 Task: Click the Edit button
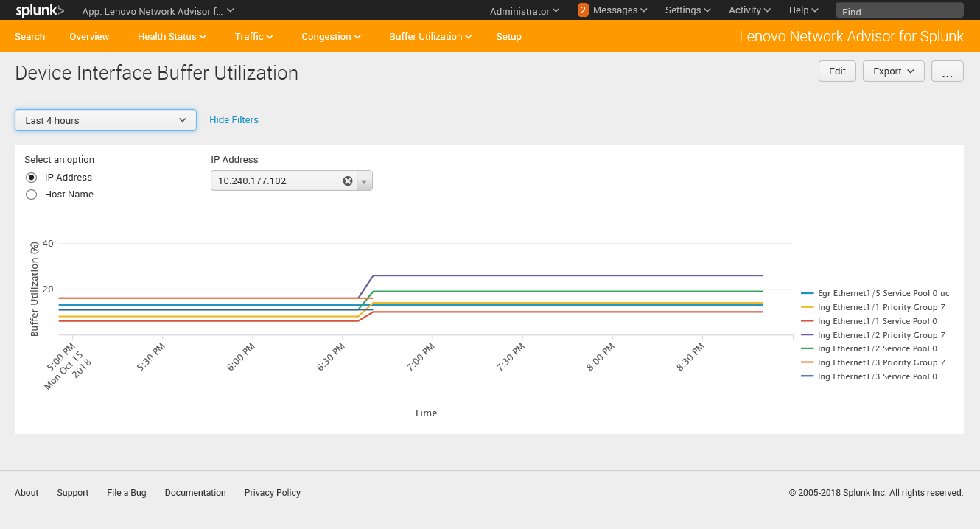click(837, 71)
